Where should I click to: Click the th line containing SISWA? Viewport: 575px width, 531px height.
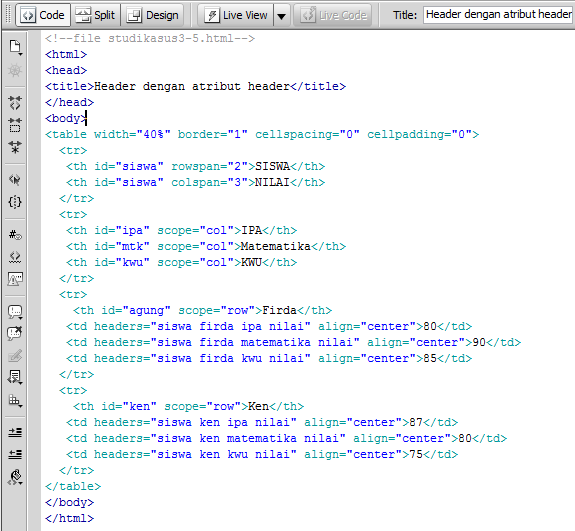tap(195, 166)
